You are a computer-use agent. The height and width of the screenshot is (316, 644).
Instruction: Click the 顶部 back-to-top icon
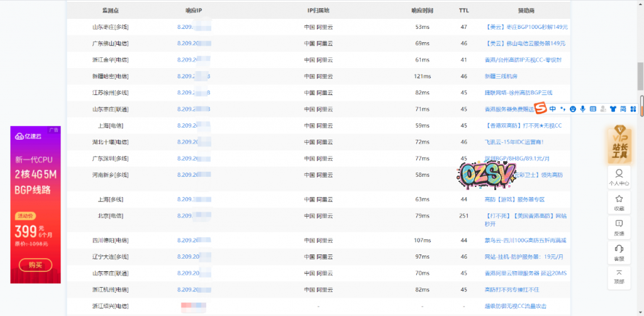tap(619, 277)
